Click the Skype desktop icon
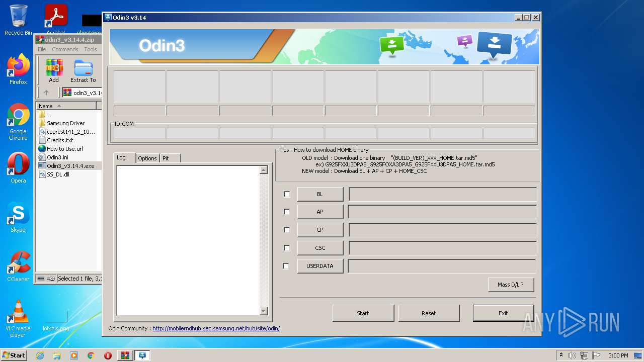 [18, 217]
